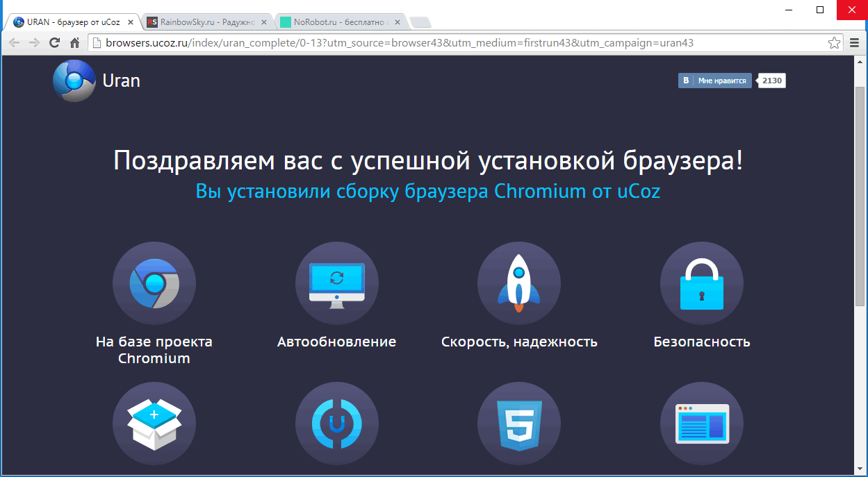Click the open box extensions icon
This screenshot has width=868, height=477.
[154, 424]
